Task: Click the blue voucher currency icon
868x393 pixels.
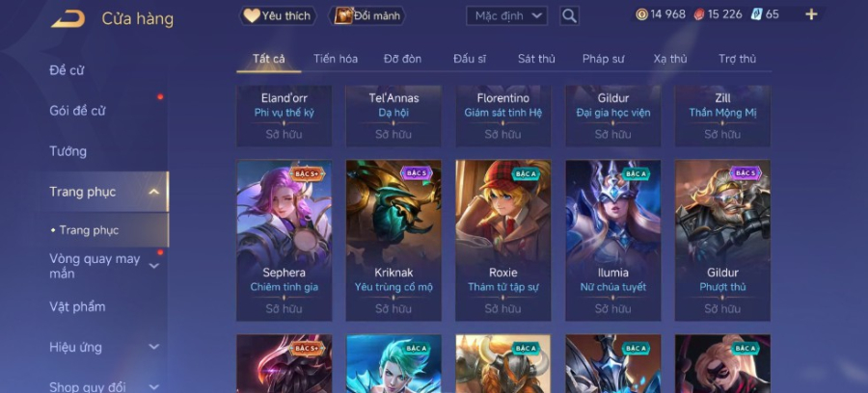Action: pos(757,14)
